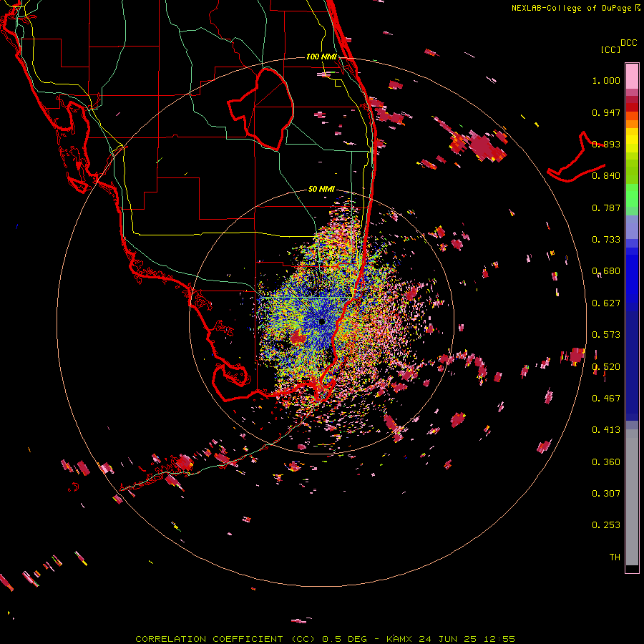This screenshot has height=644, width=644.
Task: Select the 0.307 scale value
Action: coord(606,494)
